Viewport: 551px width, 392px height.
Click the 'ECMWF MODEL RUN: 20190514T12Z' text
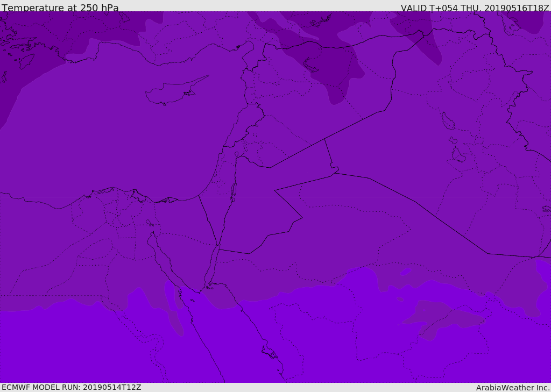[x=72, y=387]
